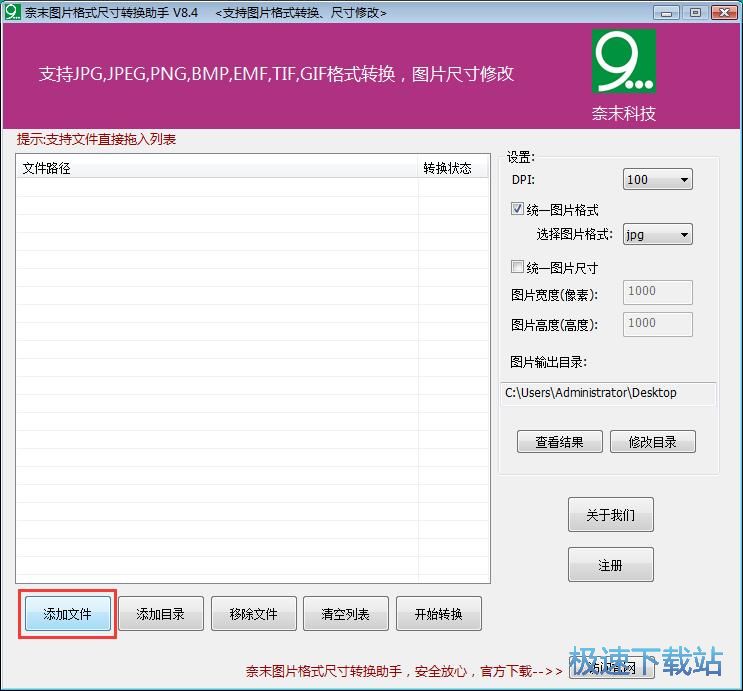Minimize the window
This screenshot has width=743, height=691.
(x=666, y=12)
